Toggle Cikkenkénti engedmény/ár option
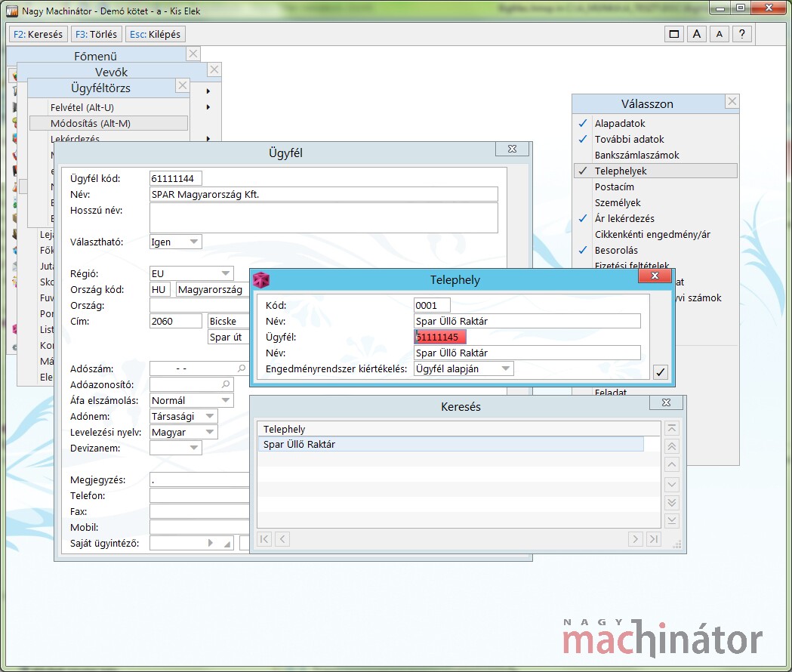Screen dimensions: 792x672 [655, 234]
